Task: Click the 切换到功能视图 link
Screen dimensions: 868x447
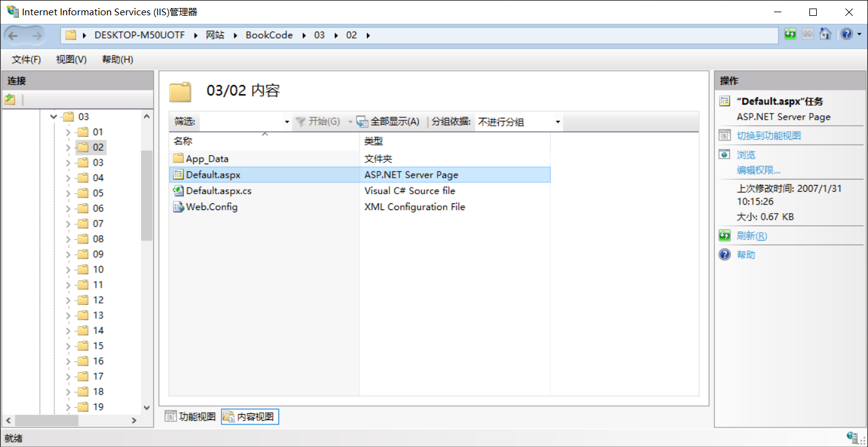Action: click(769, 136)
